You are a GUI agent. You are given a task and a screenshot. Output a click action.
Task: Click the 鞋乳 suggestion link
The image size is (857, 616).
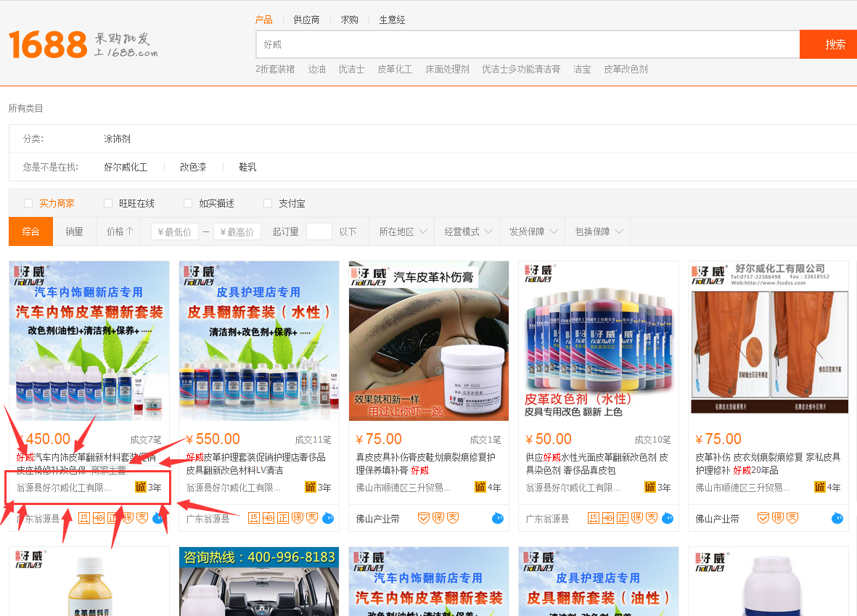247,168
